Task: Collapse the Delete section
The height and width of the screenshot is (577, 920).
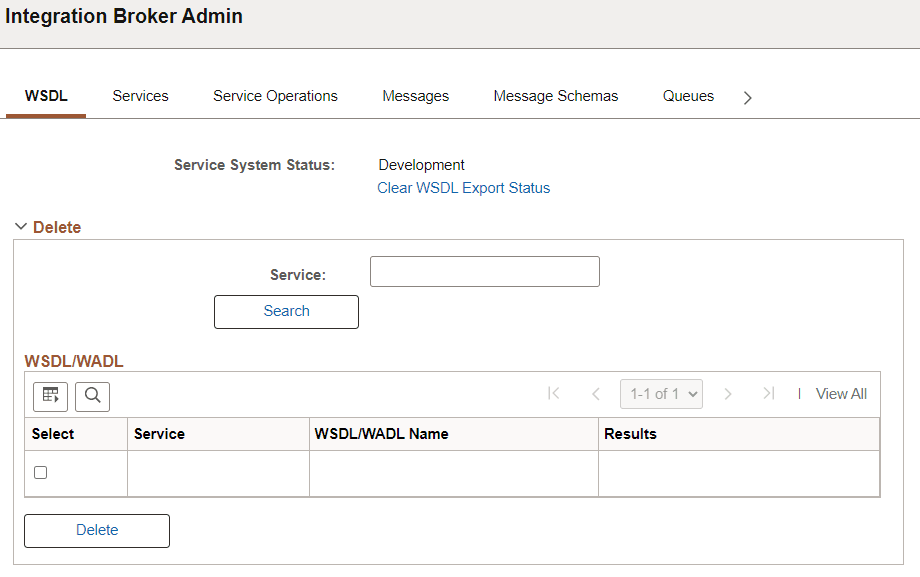Action: pos(21,226)
